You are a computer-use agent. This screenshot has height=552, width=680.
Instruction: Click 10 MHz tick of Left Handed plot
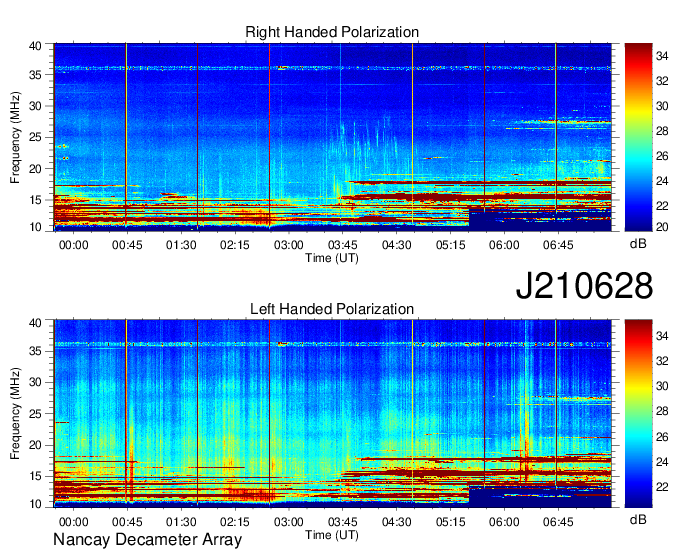35,504
